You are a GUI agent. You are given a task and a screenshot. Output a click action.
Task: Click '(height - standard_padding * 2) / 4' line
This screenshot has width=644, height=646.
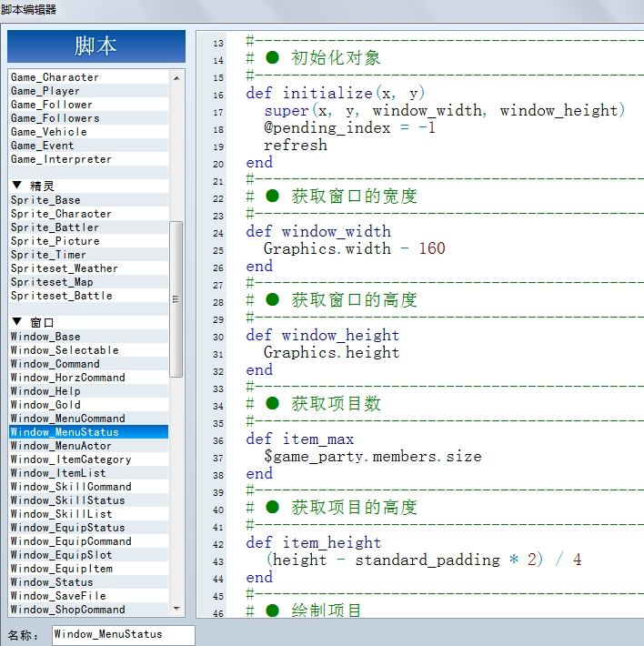pyautogui.click(x=424, y=560)
